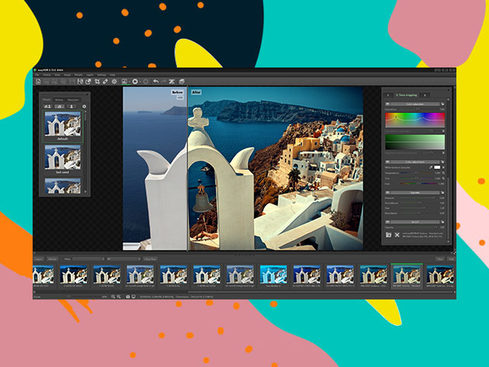
Task: Adjust the Temperature slider
Action: (416, 173)
